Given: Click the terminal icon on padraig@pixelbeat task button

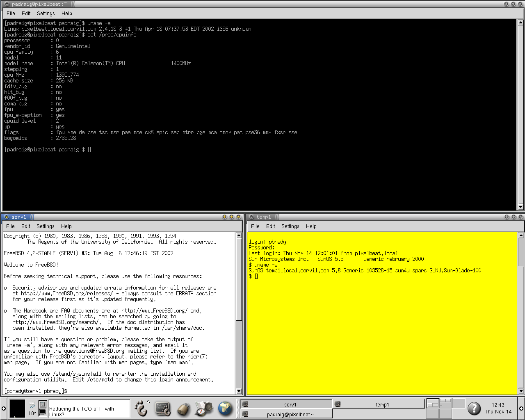Looking at the screenshot, I should click(245, 414).
